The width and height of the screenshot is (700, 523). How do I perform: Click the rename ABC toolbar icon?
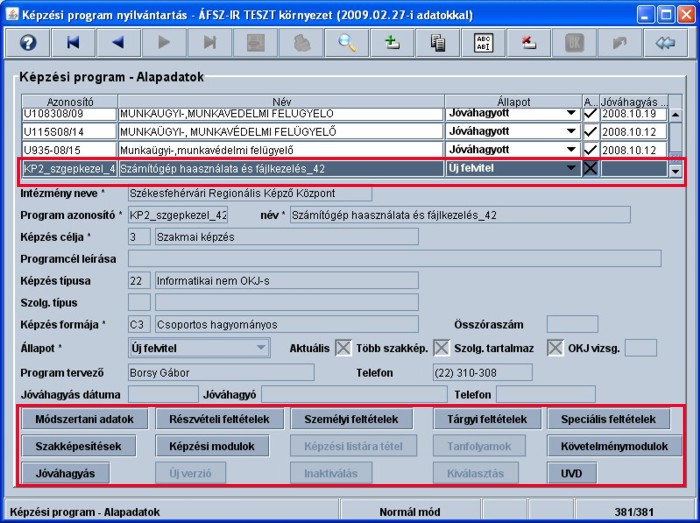[x=483, y=43]
